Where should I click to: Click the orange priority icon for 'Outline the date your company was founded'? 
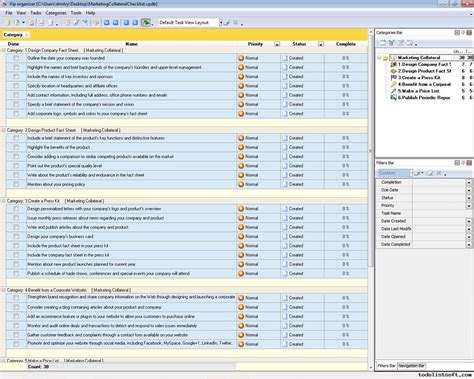[x=241, y=58]
